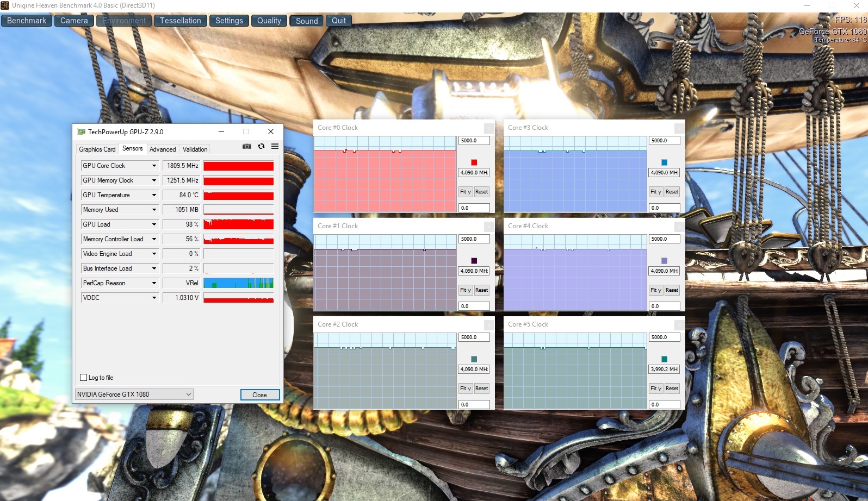
Task: Click the GPU Load history graph
Action: 239,224
